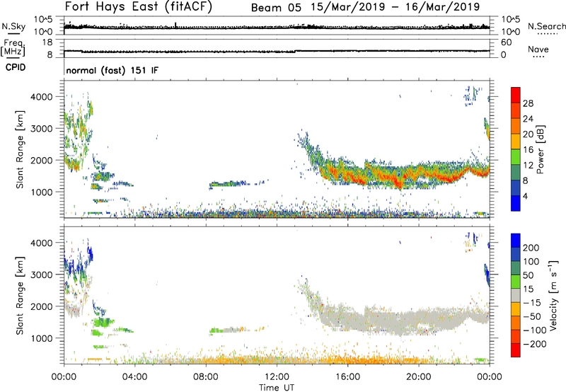Click the "4000" range tick of the power panel
566x392 pixels.
pyautogui.click(x=42, y=97)
